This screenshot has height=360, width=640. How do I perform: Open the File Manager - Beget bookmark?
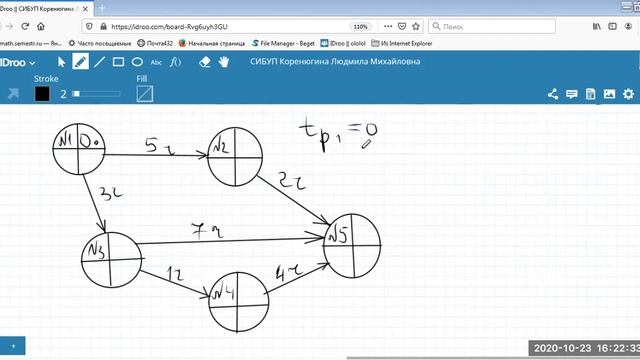pyautogui.click(x=283, y=43)
